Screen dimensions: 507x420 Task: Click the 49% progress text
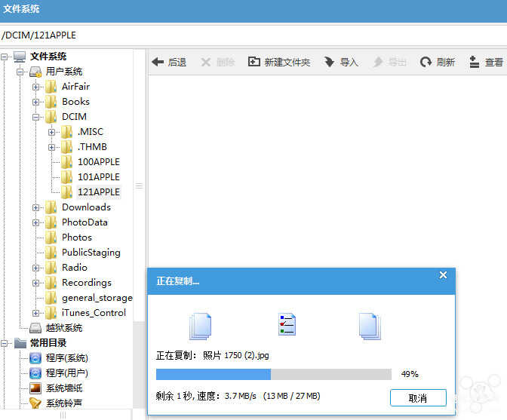410,374
